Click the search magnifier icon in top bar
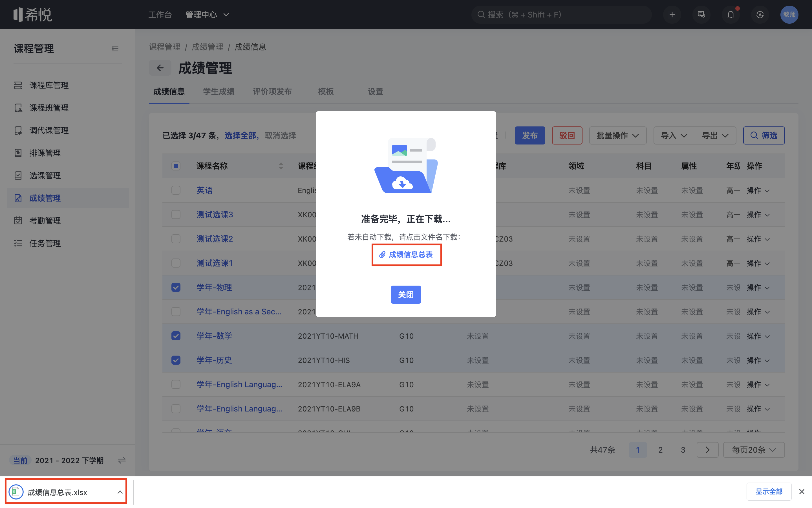Viewport: 812px width, 508px height. [481, 15]
